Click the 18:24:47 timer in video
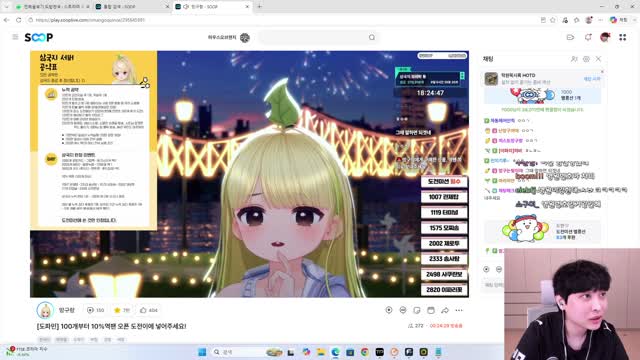The width and height of the screenshot is (640, 360). click(x=430, y=93)
